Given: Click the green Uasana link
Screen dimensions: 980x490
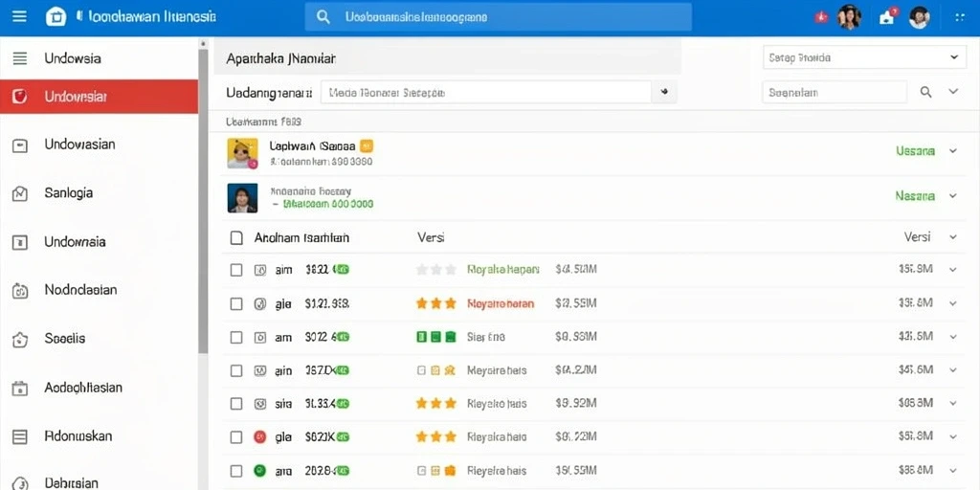Looking at the screenshot, I should coord(915,150).
